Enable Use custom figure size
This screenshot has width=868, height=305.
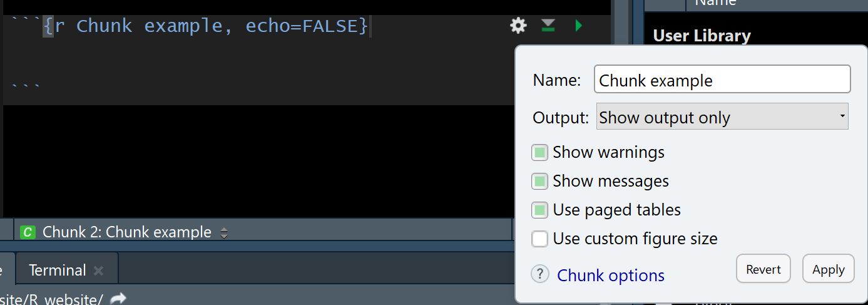coord(540,239)
